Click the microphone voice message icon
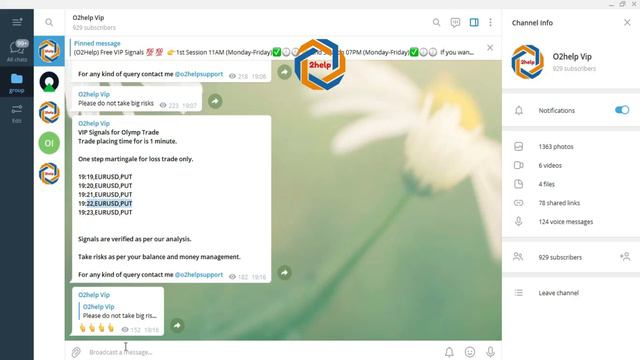The width and height of the screenshot is (640, 360). point(490,352)
